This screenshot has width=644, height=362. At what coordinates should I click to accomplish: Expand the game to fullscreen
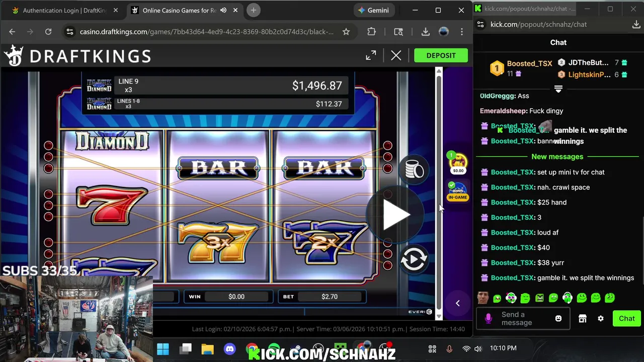[371, 55]
